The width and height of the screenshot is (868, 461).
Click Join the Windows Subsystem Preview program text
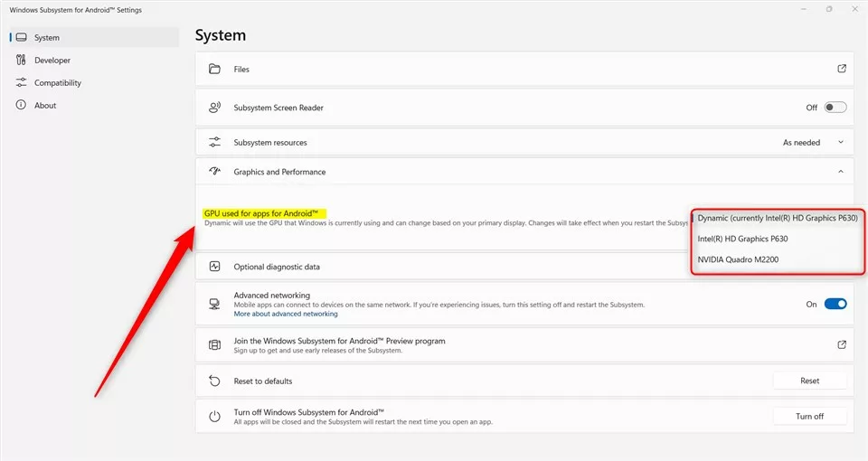point(339,341)
